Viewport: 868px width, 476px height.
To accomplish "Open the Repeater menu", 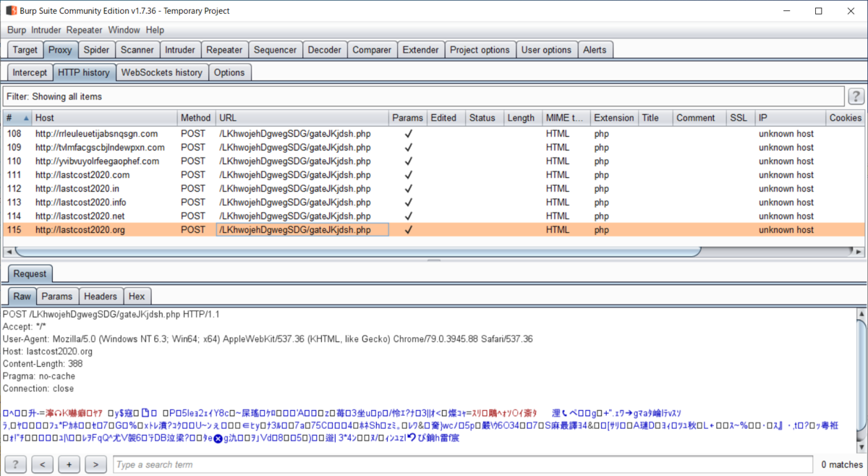I will point(85,30).
